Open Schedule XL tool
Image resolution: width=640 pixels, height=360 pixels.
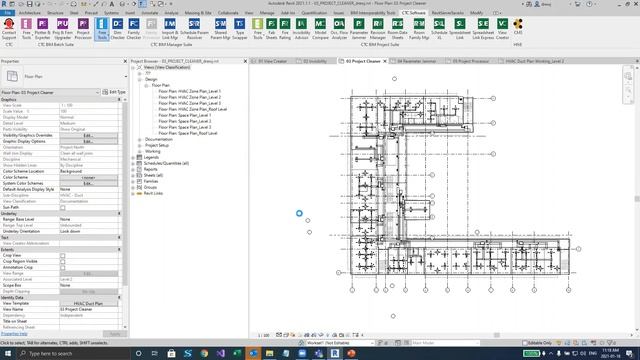pos(439,29)
